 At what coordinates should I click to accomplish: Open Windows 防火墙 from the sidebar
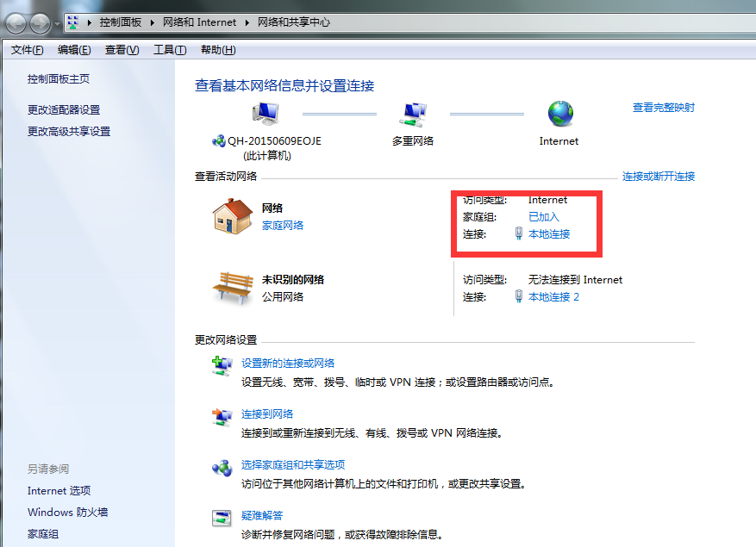pyautogui.click(x=67, y=513)
